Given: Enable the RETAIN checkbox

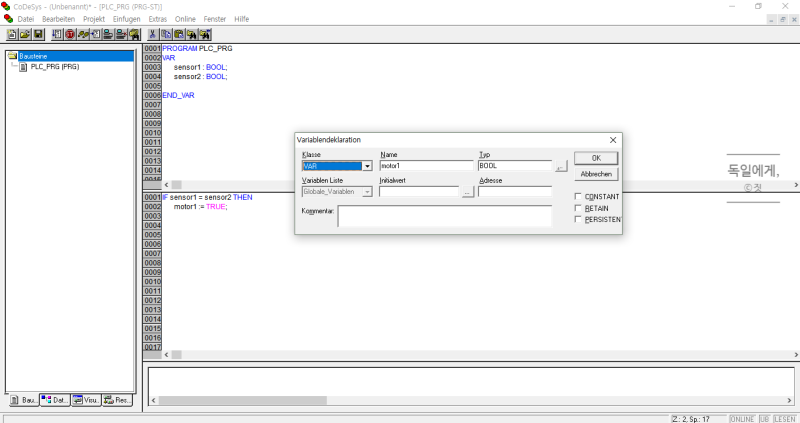Looking at the screenshot, I should click(x=578, y=208).
